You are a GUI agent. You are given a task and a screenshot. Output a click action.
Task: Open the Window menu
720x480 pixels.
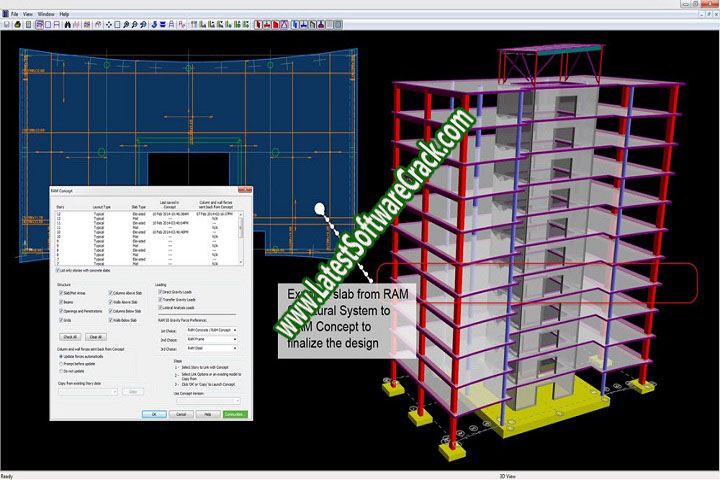tap(46, 14)
